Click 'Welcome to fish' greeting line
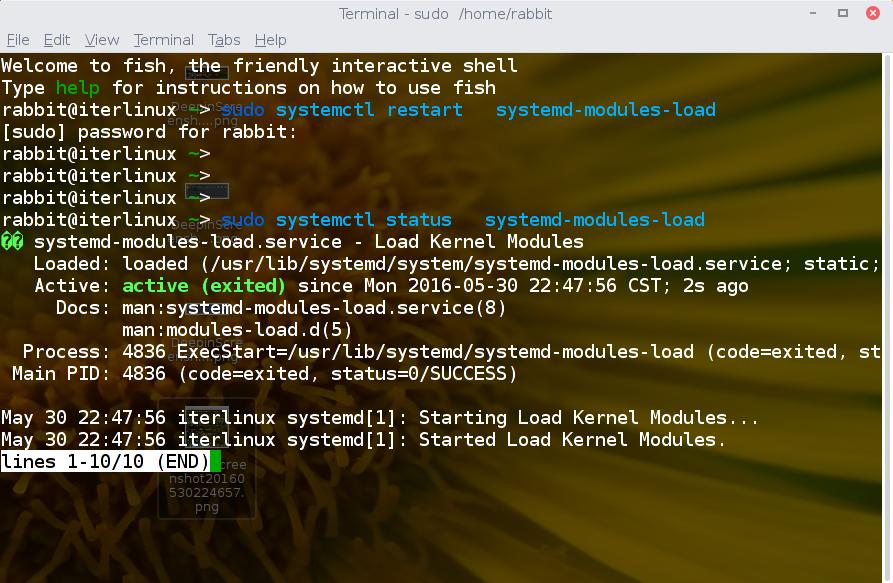Screen dimensions: 893x583 [259, 65]
